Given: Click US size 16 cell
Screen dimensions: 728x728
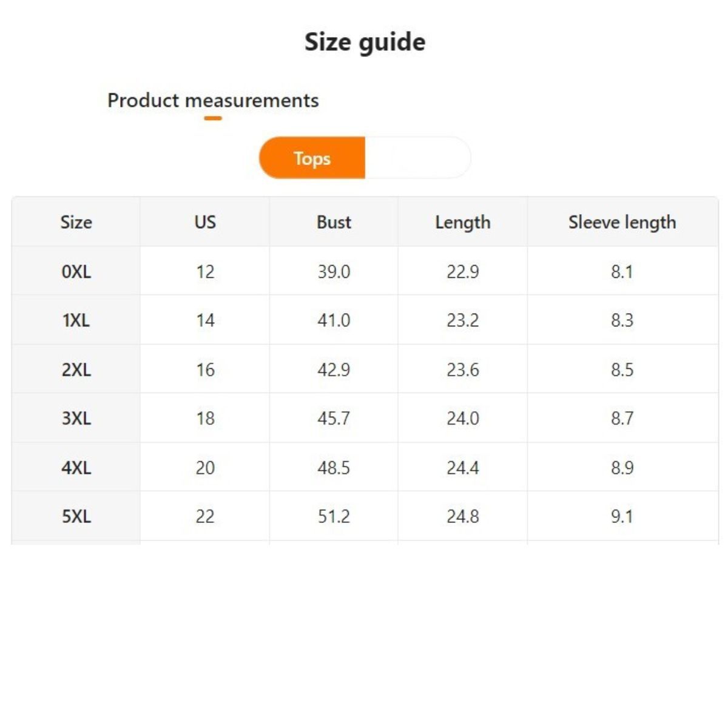Looking at the screenshot, I should tap(205, 369).
